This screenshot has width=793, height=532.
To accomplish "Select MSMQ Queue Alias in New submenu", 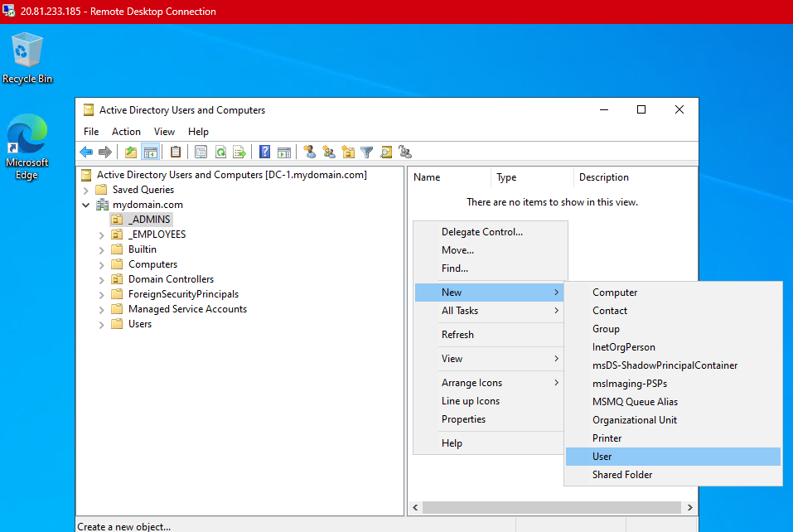I will click(673, 402).
